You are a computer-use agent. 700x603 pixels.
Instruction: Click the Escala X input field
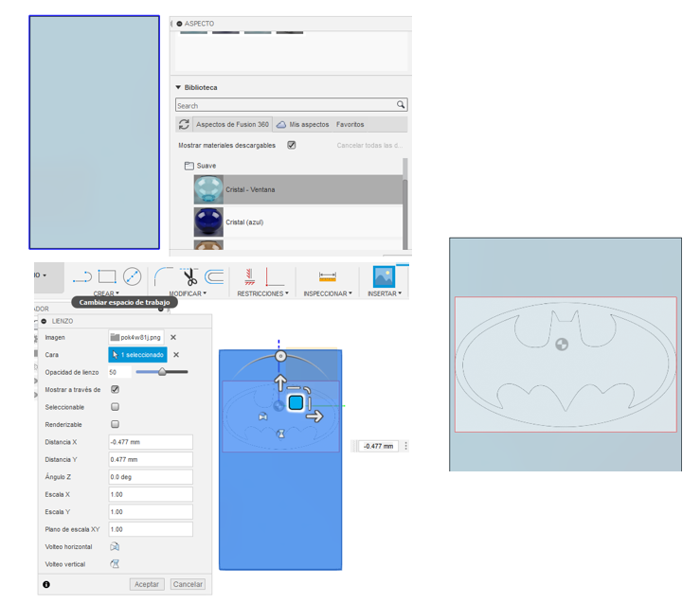point(151,494)
